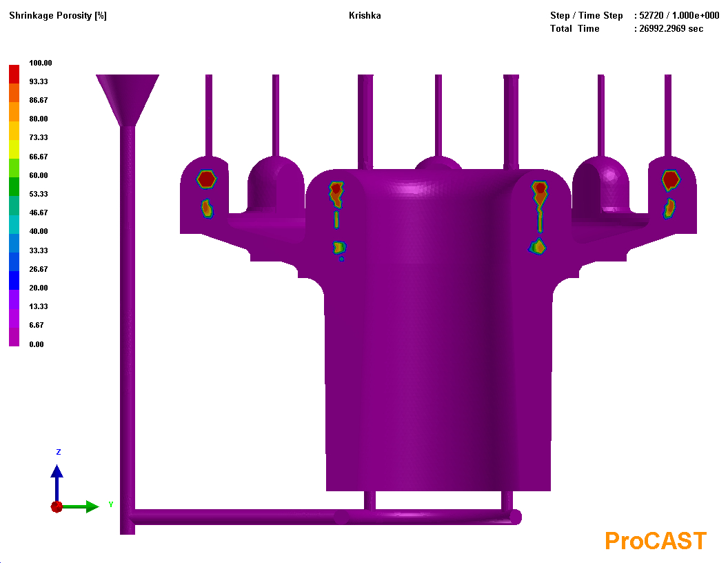
Task: Click the Shrinkage Porosity [%] title
Action: point(58,15)
